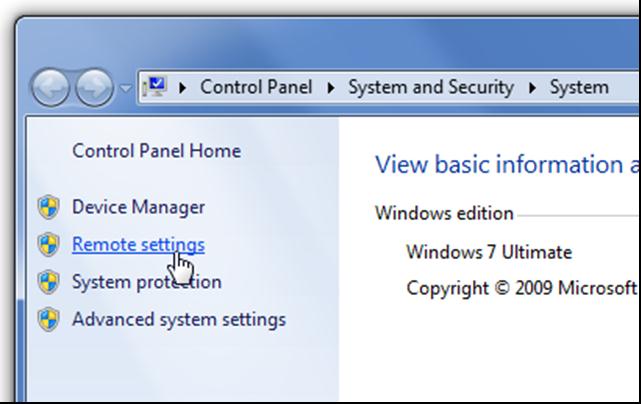Click the shield icon beside Device Manager

48,208
